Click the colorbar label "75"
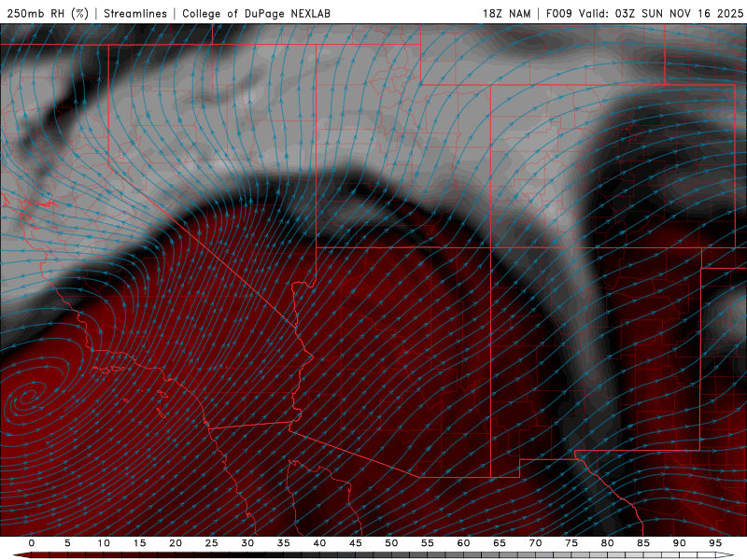The image size is (747, 560). pos(571,543)
